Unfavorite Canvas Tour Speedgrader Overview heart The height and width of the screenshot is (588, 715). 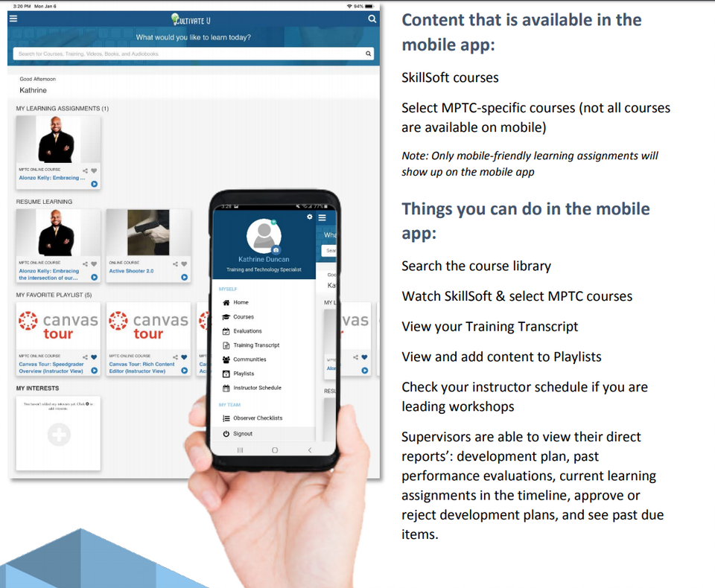coord(94,357)
